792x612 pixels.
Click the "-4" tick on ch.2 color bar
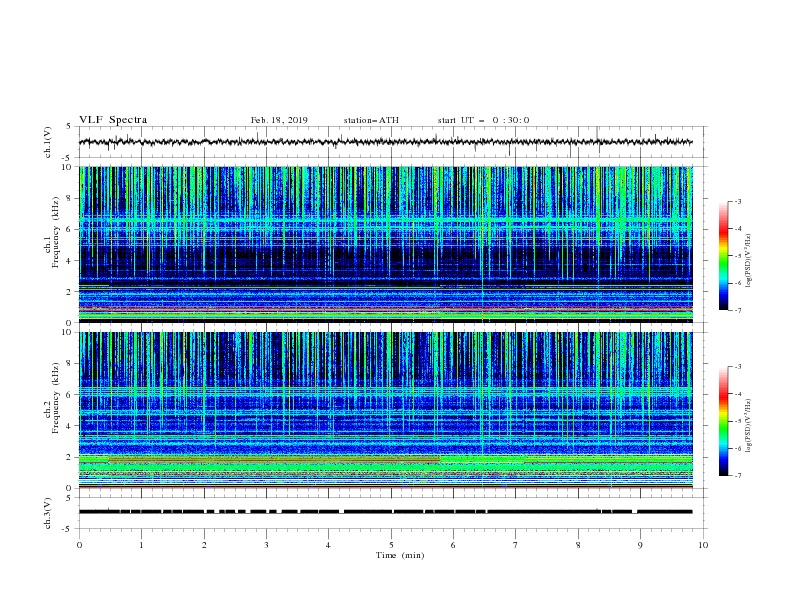[737, 394]
